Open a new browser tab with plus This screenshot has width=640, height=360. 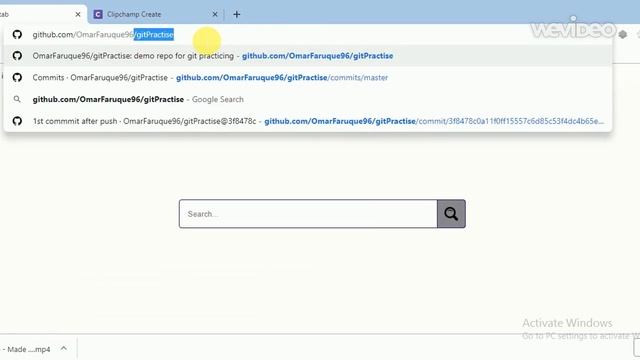coord(237,14)
